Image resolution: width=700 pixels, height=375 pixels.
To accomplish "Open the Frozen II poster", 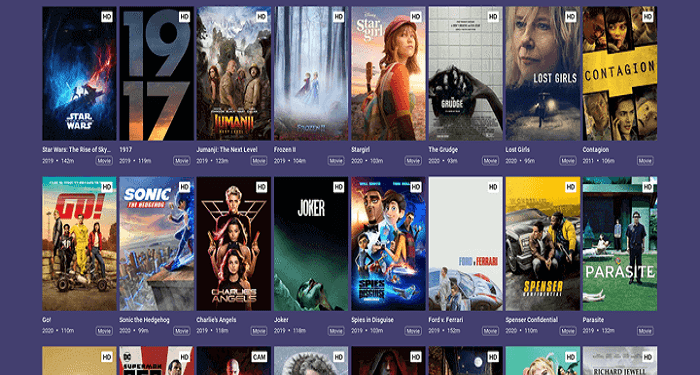I will [x=311, y=73].
